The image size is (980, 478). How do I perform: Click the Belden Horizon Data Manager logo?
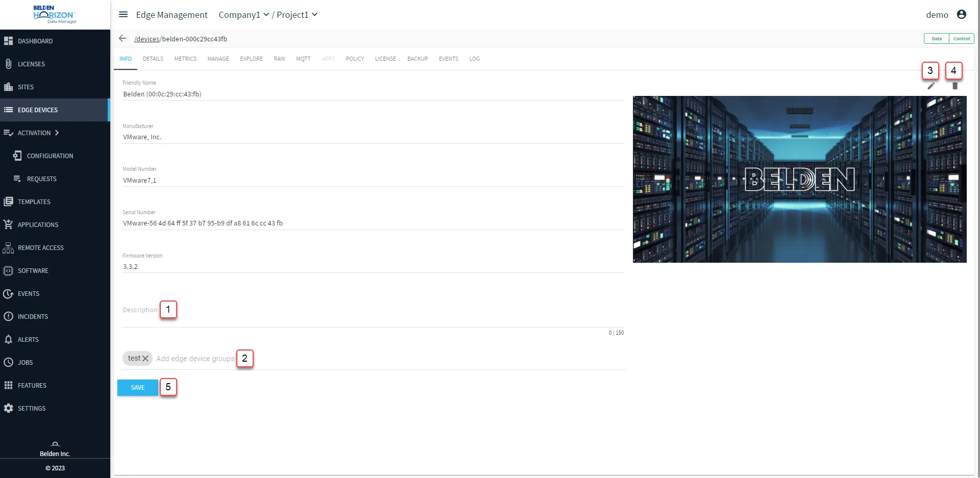(x=55, y=14)
